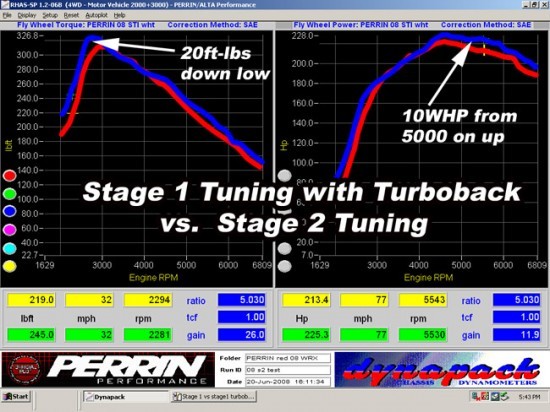This screenshot has width=550, height=412.
Task: Click the yellow run indicator circle
Action: click(x=9, y=266)
